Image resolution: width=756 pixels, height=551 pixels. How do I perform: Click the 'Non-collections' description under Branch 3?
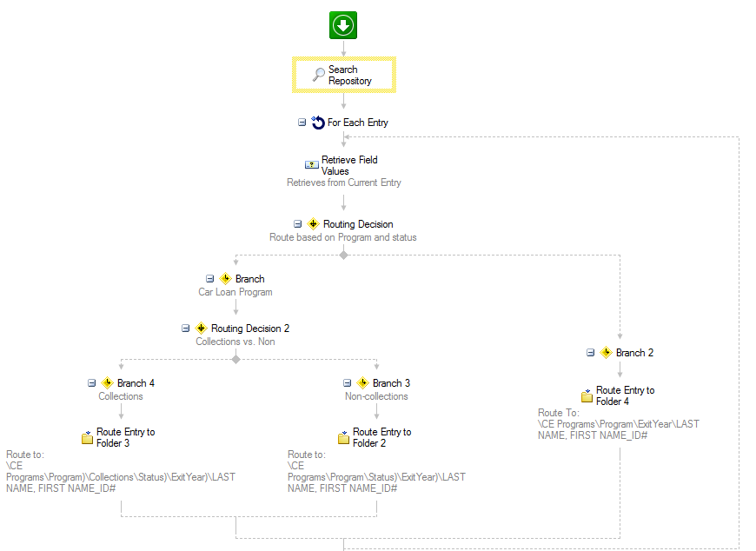pos(376,396)
